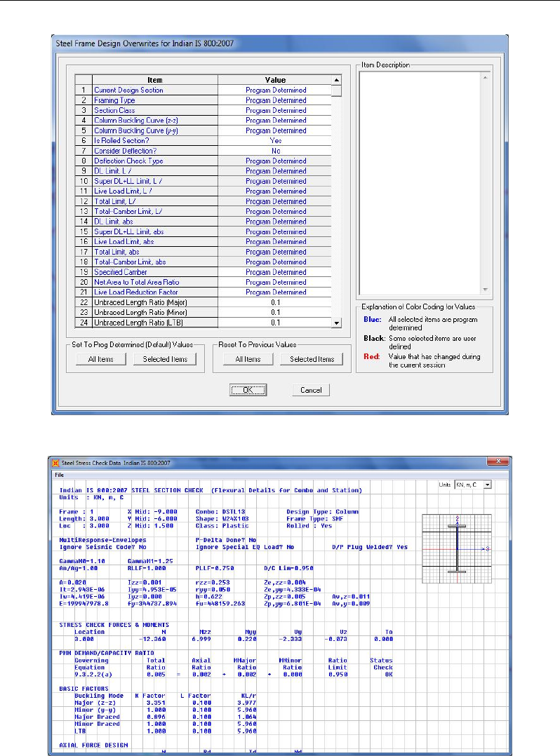Click All Items under Set To Prog Determined
The height and width of the screenshot is (756, 560).
(x=101, y=359)
